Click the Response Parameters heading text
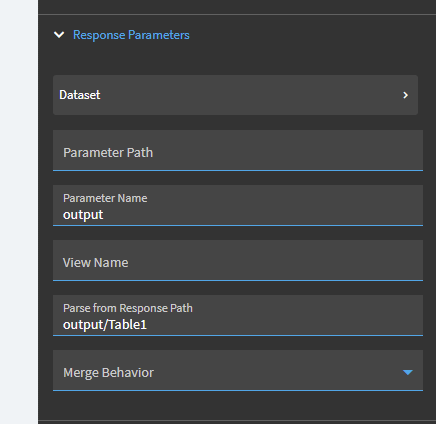436x424 pixels. 131,35
